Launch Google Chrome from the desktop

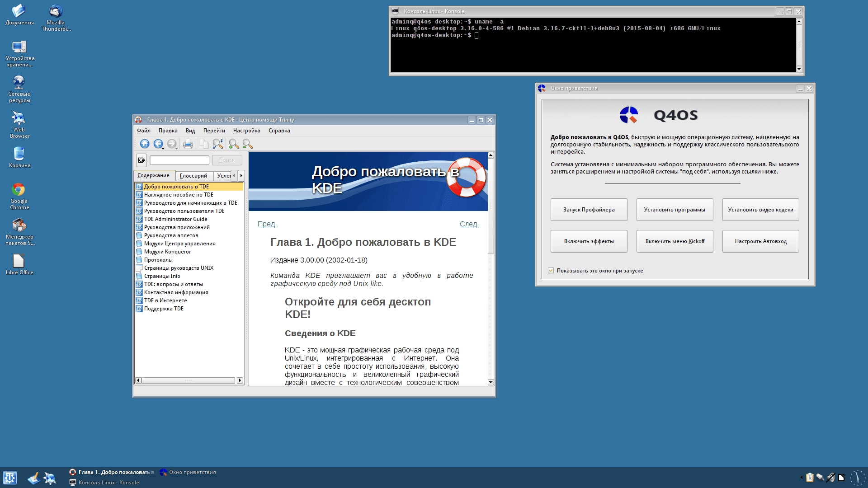click(19, 196)
